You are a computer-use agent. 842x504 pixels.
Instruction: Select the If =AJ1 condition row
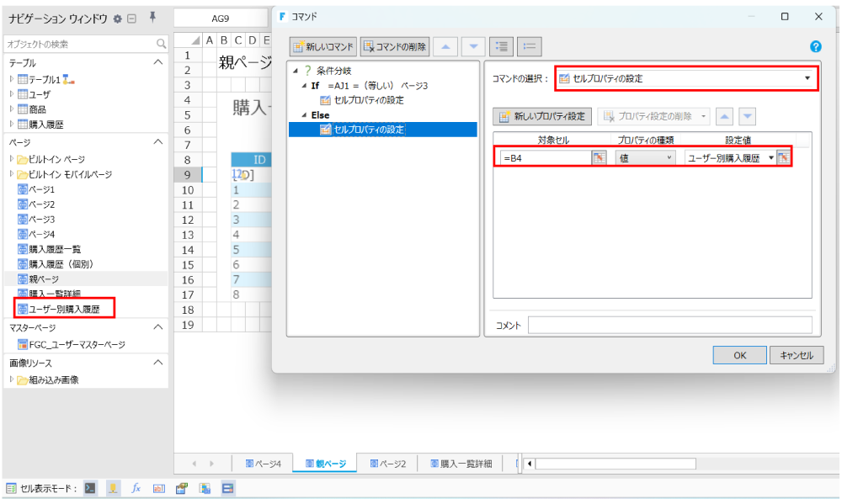tap(370, 85)
